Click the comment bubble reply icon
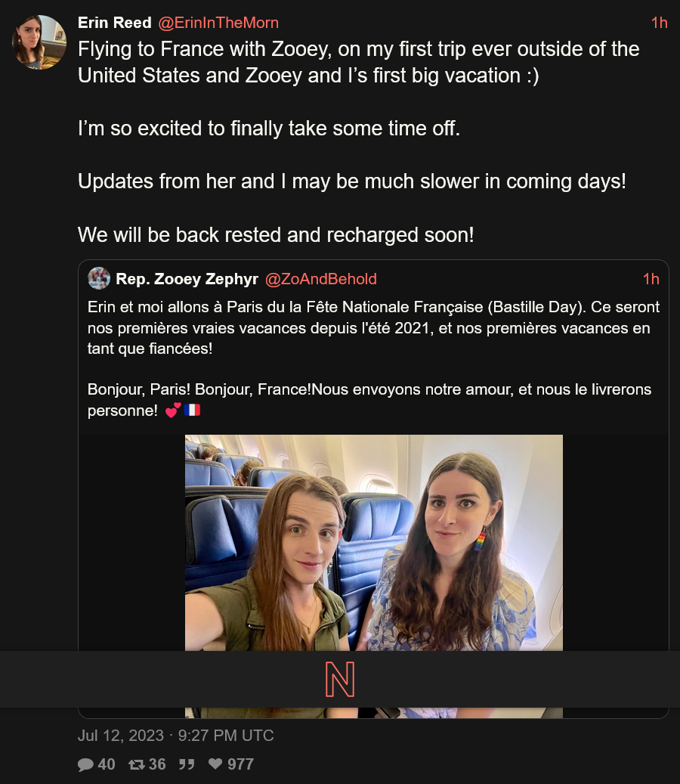 coord(85,764)
